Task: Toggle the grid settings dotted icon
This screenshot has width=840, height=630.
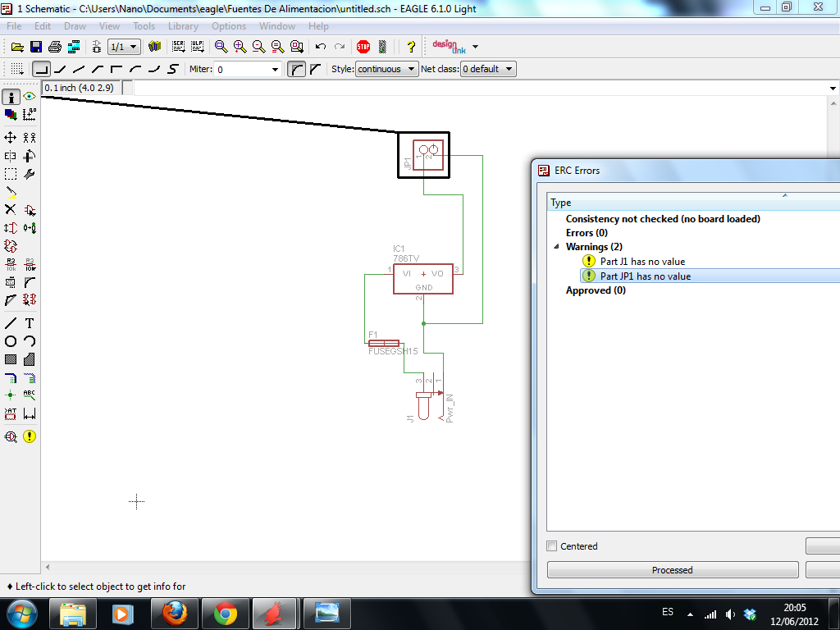Action: click(17, 69)
